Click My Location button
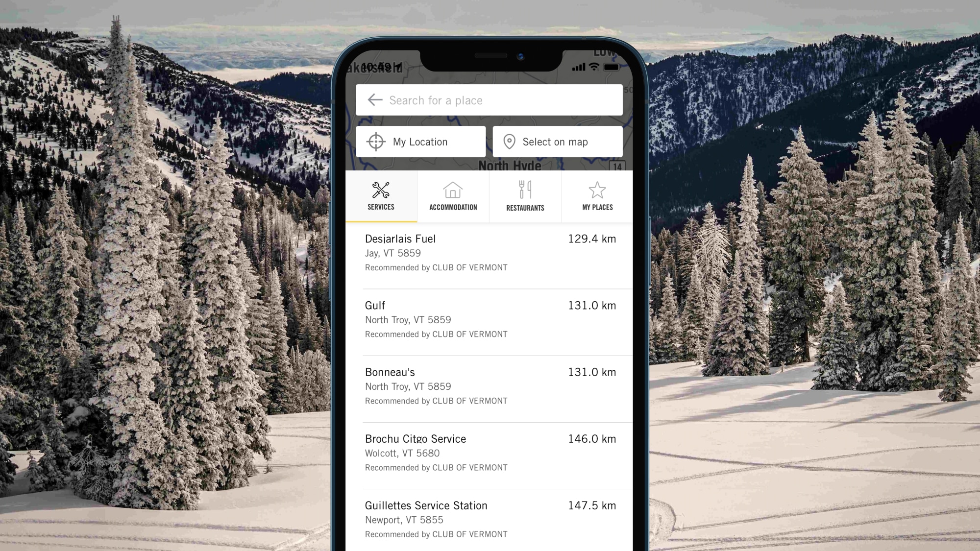Viewport: 980px width, 551px height. [x=420, y=141]
